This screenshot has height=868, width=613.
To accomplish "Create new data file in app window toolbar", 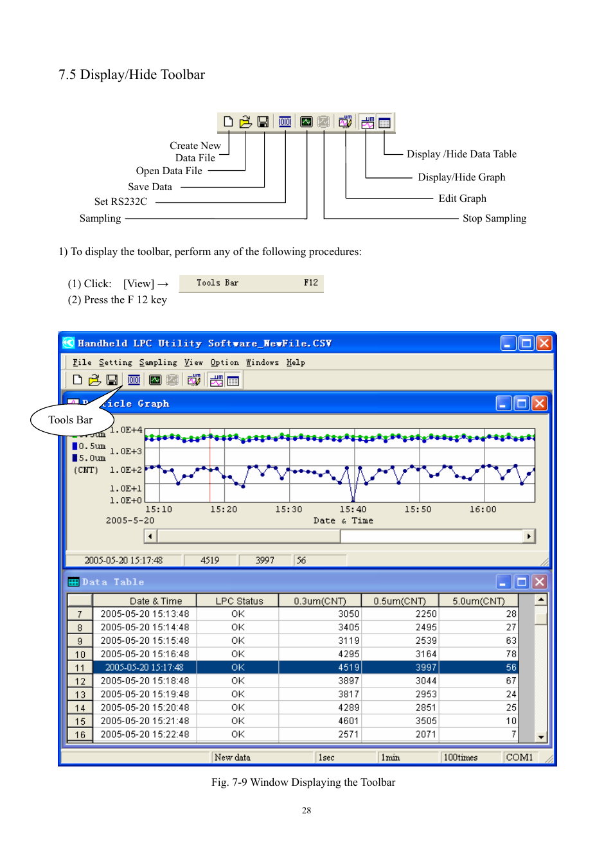I will point(77,380).
